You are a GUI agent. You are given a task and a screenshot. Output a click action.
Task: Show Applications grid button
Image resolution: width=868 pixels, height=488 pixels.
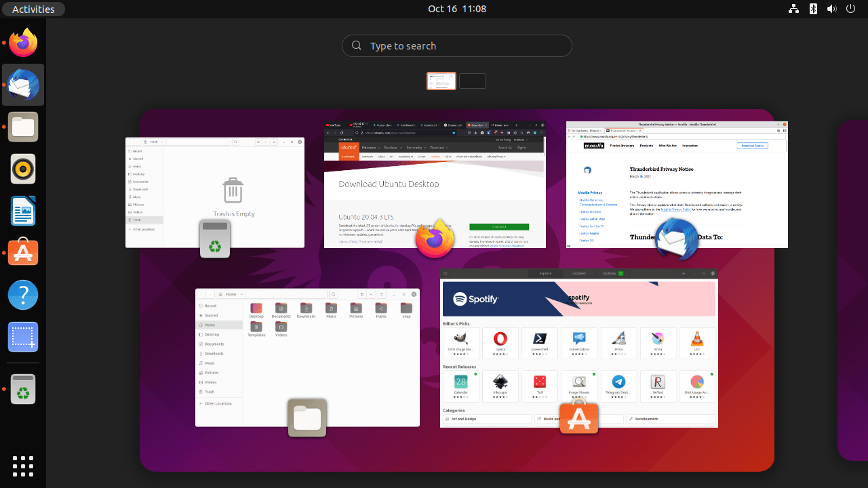[x=23, y=466]
